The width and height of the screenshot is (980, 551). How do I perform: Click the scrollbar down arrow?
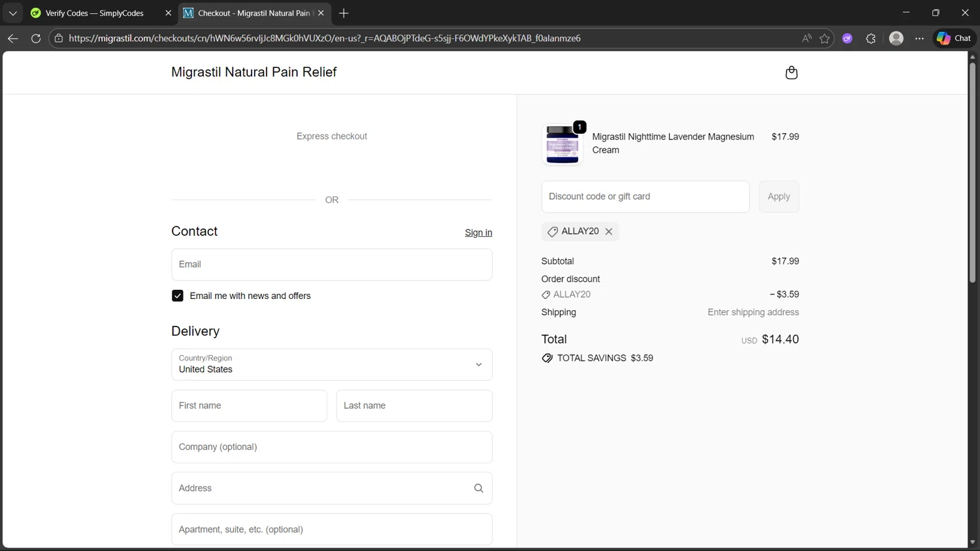[x=972, y=542]
